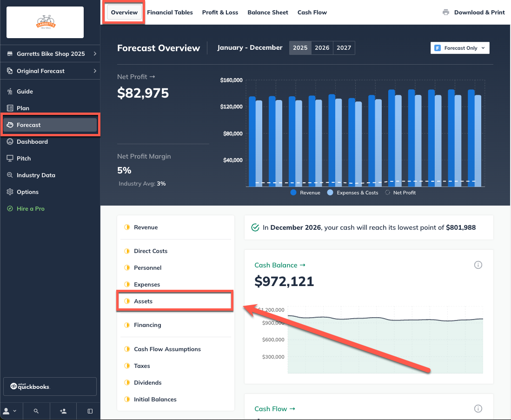Viewport: 511px width, 420px height.
Task: Open the Balance Sheet tab
Action: pyautogui.click(x=268, y=13)
